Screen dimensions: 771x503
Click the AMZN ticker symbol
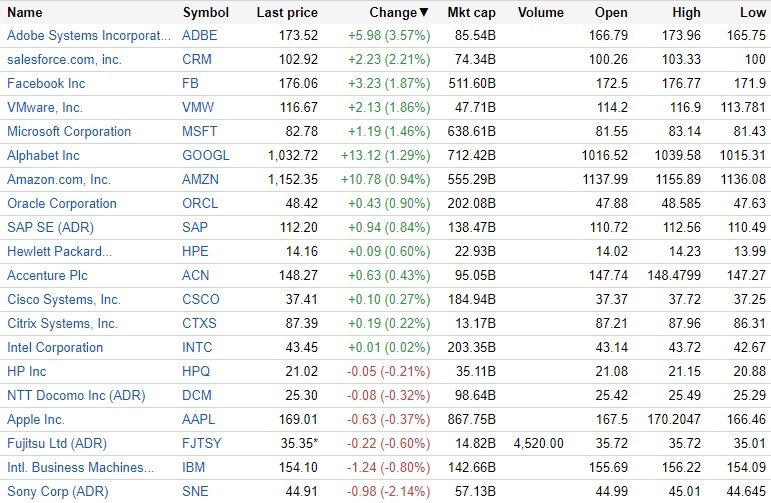click(201, 179)
